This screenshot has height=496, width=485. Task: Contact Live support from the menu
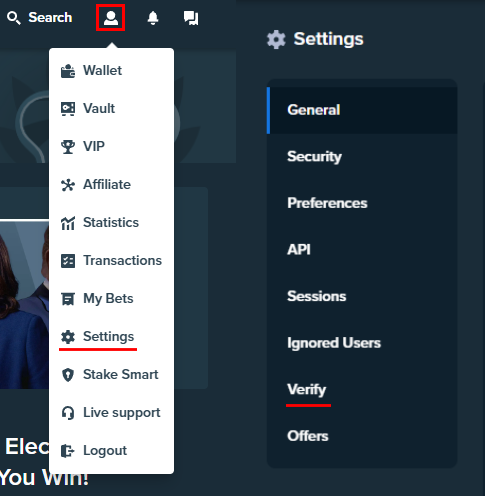coord(111,413)
